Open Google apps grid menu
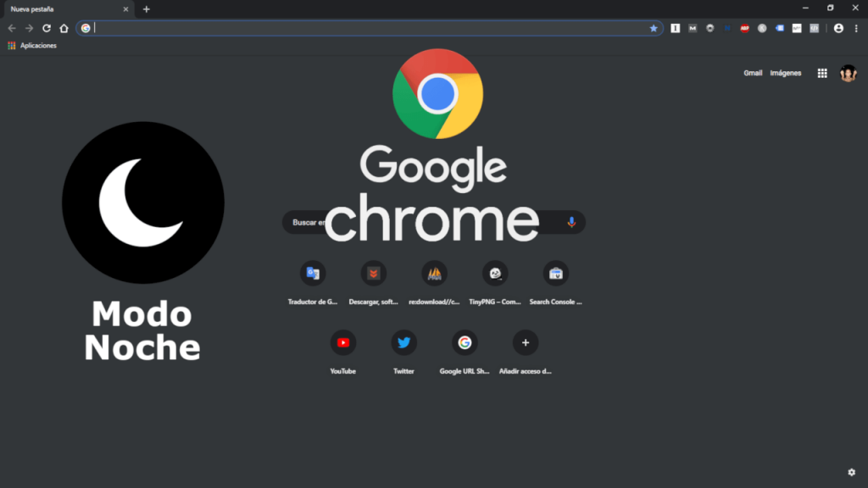The image size is (868, 488). tap(822, 73)
